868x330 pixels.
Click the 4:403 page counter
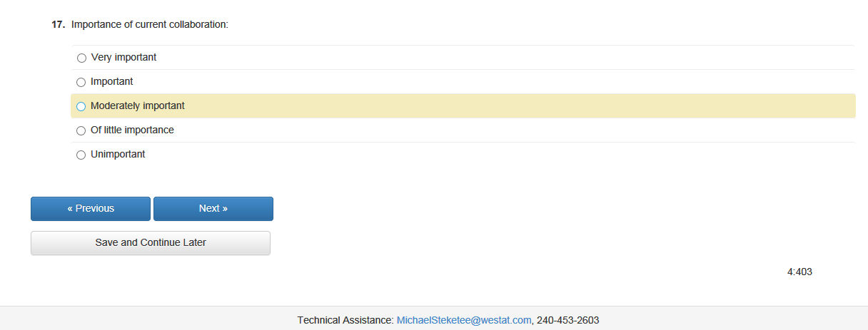(799, 272)
